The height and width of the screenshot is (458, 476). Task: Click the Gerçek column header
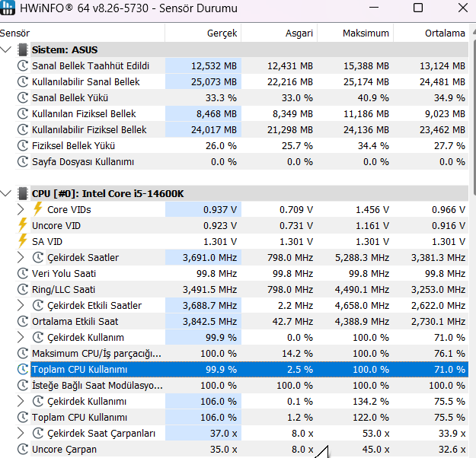click(203, 33)
